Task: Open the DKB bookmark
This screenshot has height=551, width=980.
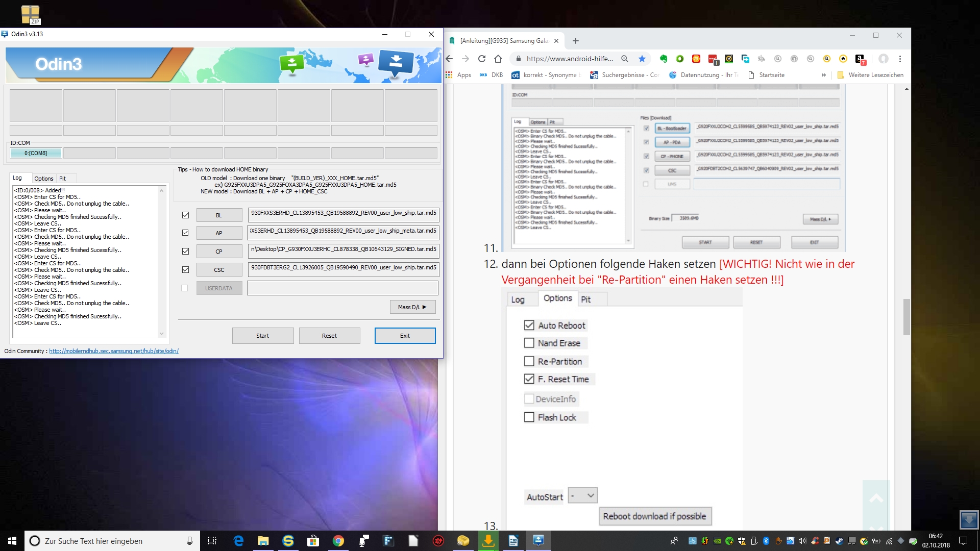Action: [491, 75]
